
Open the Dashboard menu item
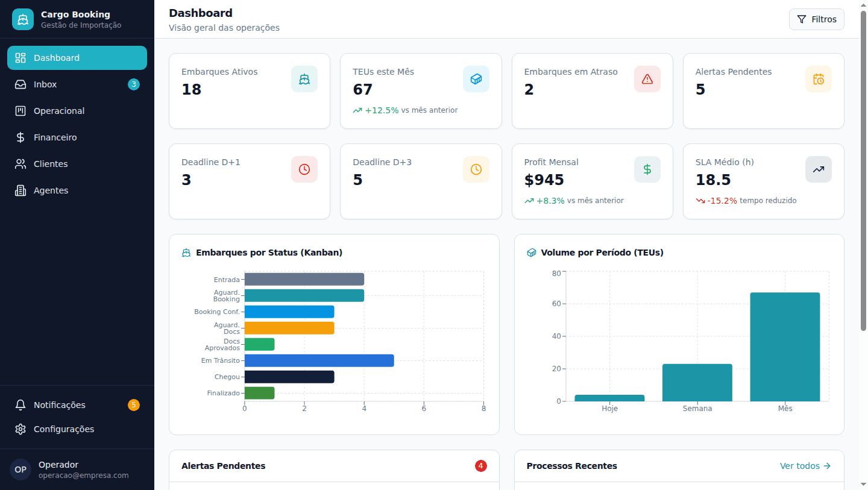tap(77, 58)
